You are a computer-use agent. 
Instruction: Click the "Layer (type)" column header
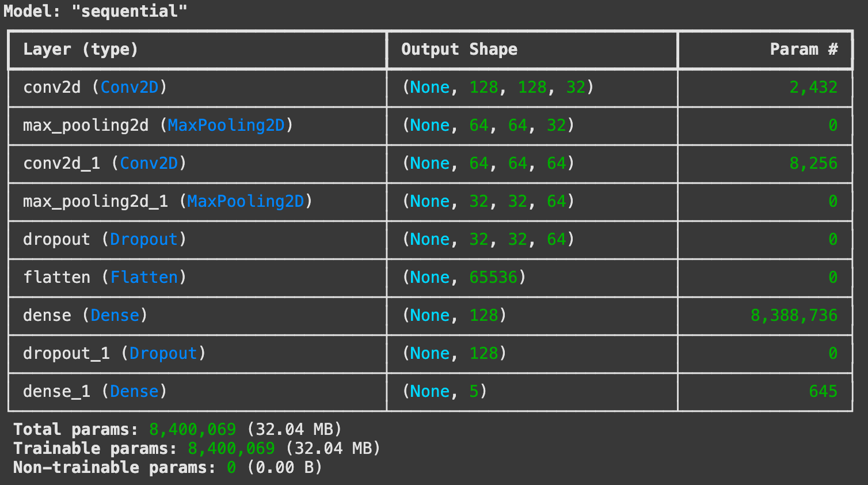point(81,50)
